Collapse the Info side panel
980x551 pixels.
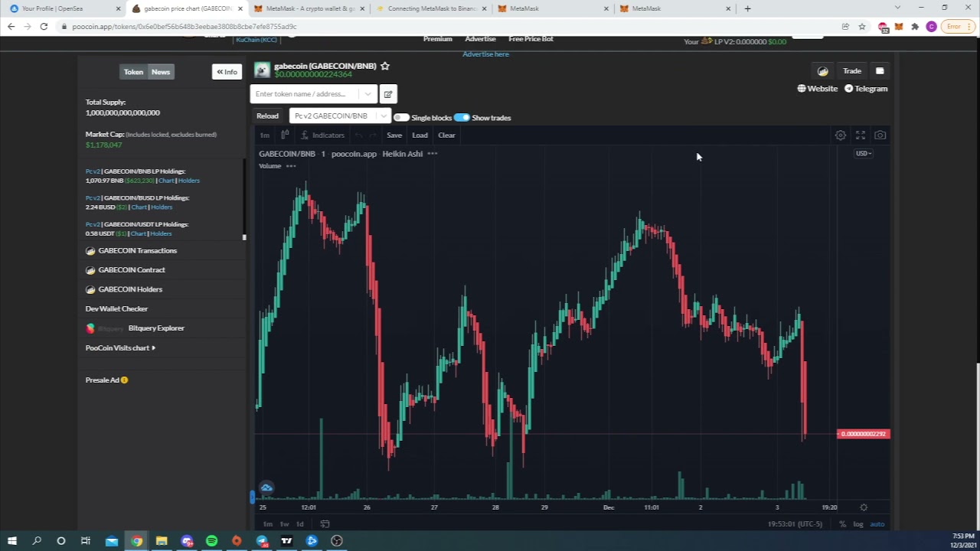click(x=227, y=72)
